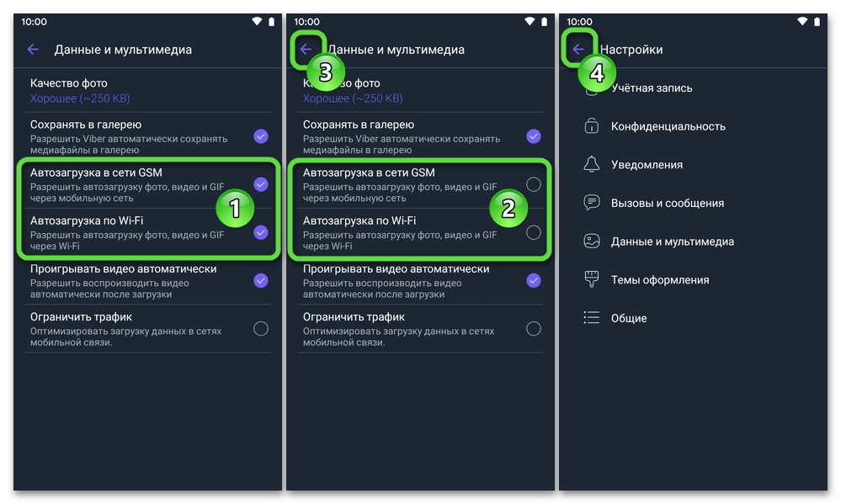
Task: Click the image icon beside Данные и мультимедиа menu entry
Action: click(x=592, y=241)
